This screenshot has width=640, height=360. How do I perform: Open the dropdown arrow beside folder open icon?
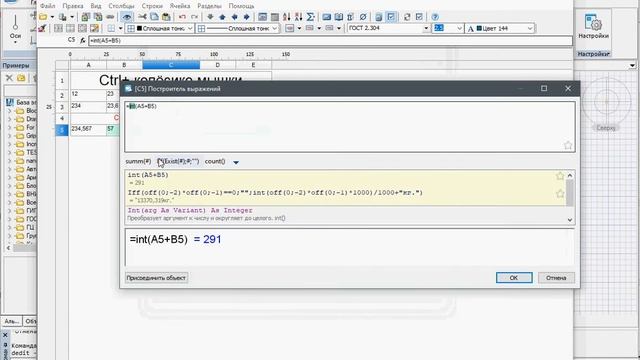coord(52,17)
